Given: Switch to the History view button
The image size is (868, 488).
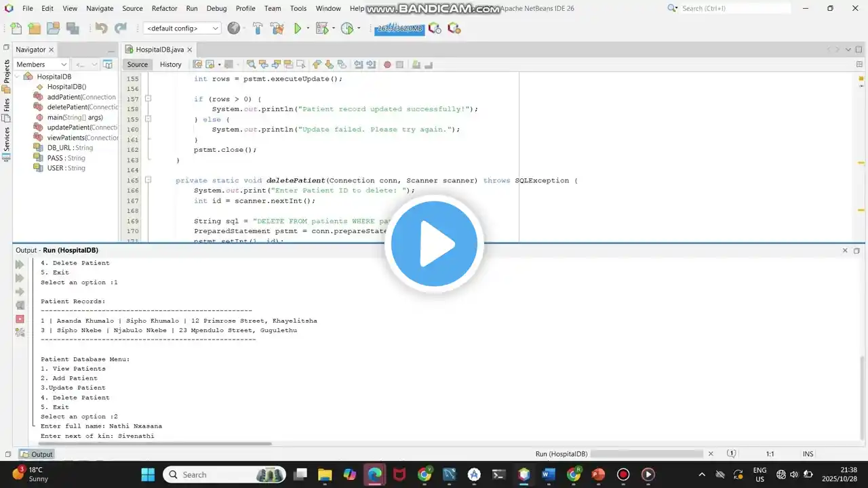Looking at the screenshot, I should tap(170, 64).
